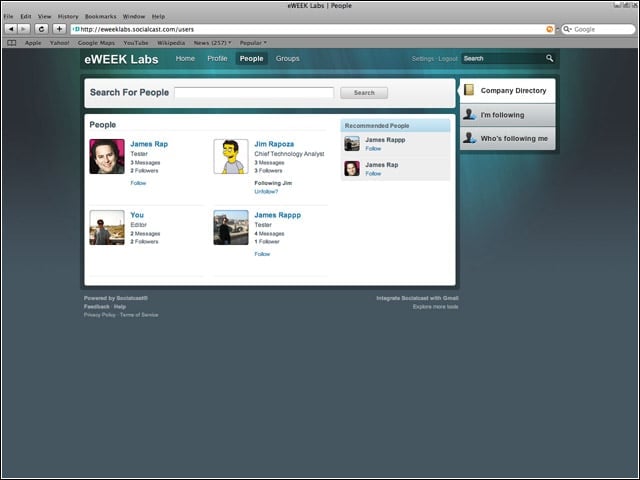This screenshot has height=480, width=640.
Task: Follow James Rap under Recommended People
Action: [x=373, y=173]
